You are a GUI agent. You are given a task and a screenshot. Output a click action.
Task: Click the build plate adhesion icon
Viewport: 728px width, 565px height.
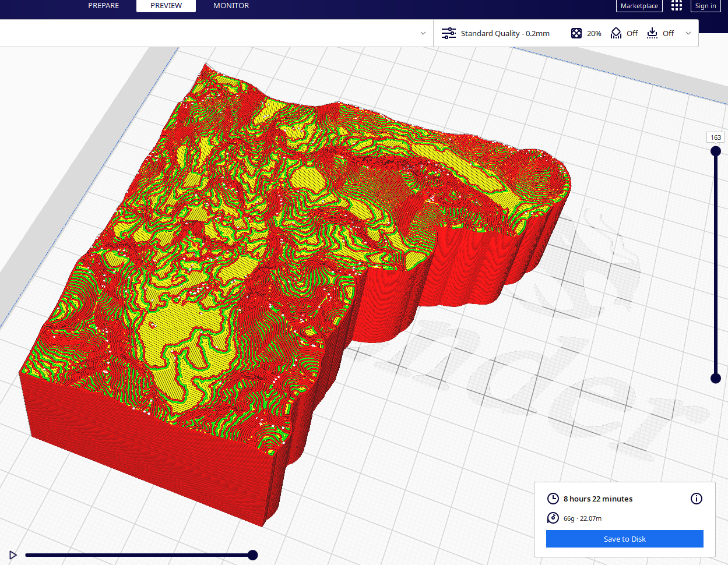652,33
